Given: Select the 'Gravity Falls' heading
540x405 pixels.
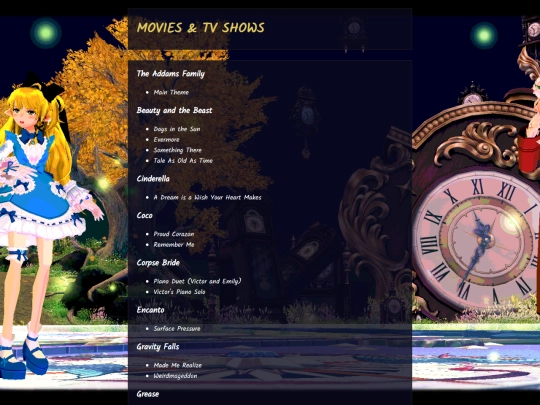Looking at the screenshot, I should pos(158,347).
